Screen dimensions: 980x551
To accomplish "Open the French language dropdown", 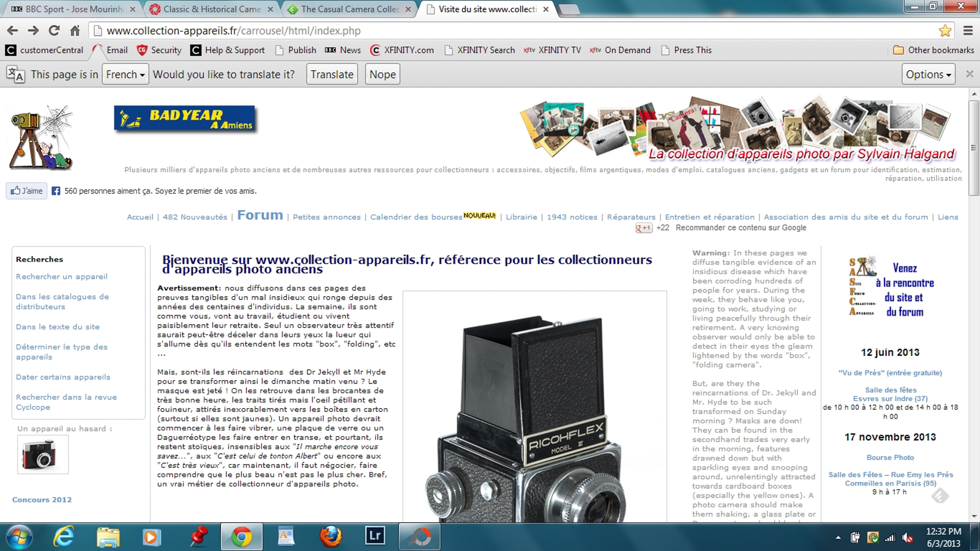I will [125, 75].
